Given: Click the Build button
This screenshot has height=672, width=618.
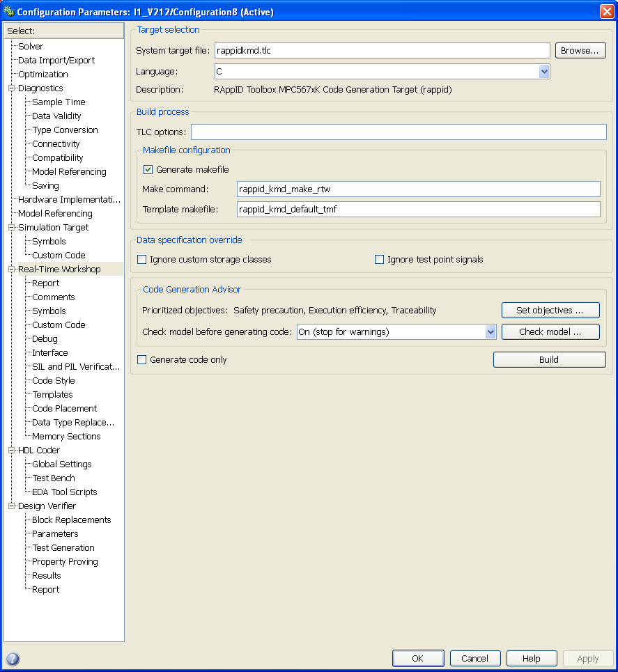Looking at the screenshot, I should coord(550,359).
